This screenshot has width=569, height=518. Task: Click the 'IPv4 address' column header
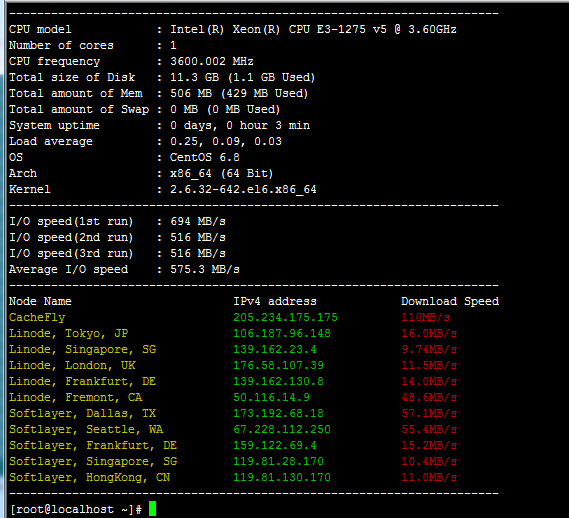tap(275, 301)
